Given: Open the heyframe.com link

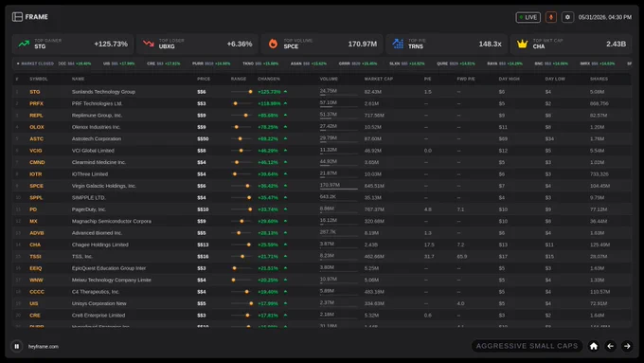Looking at the screenshot, I should point(44,347).
